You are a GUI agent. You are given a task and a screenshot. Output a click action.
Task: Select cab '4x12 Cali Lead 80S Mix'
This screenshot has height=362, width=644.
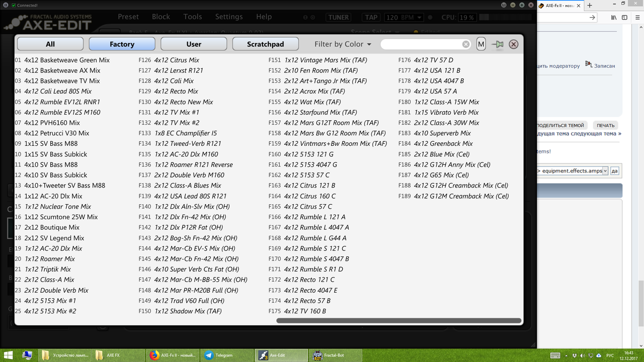[58, 91]
